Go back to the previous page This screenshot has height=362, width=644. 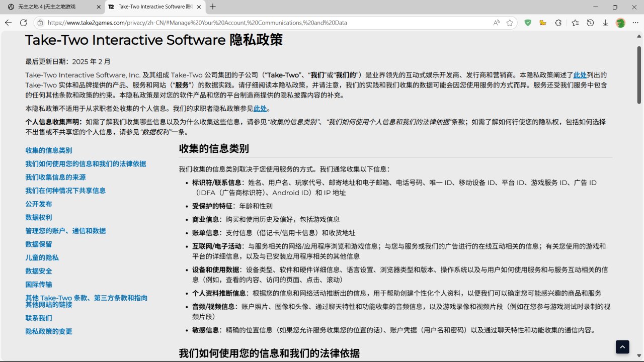click(8, 23)
